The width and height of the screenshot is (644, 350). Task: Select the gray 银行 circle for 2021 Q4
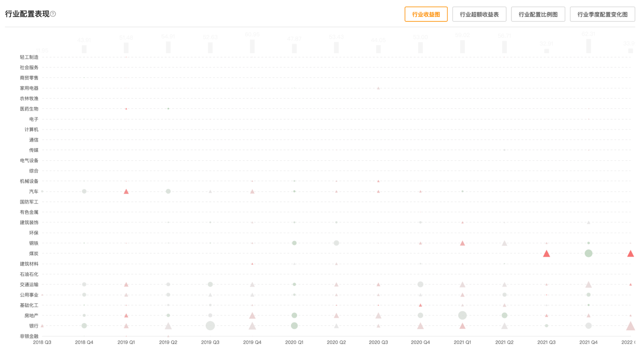[x=588, y=326]
